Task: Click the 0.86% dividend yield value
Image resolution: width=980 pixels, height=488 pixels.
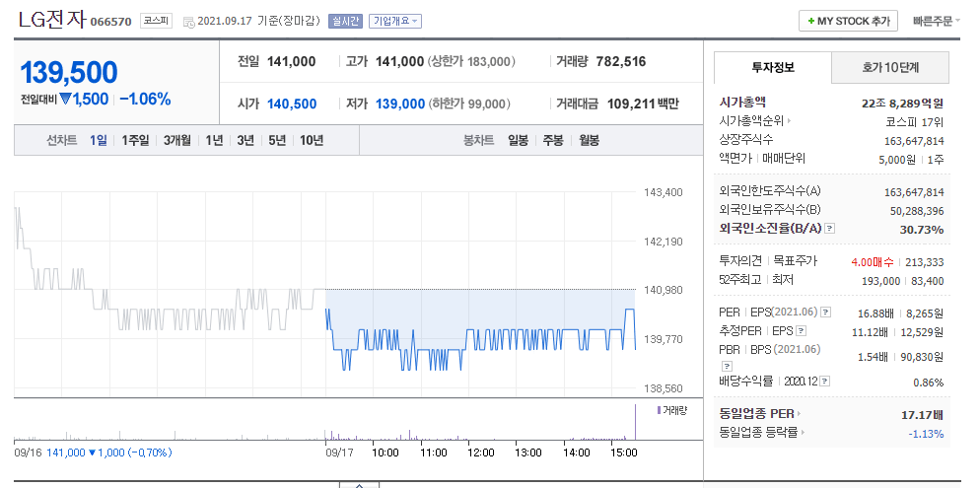Action: tap(928, 383)
